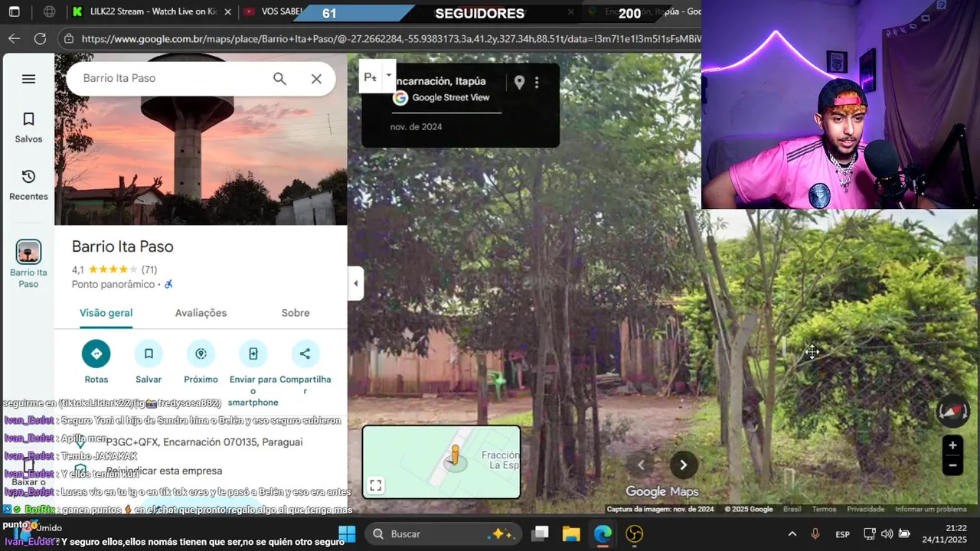This screenshot has height=551, width=980.
Task: Click the ESP language indicator
Action: 842,534
